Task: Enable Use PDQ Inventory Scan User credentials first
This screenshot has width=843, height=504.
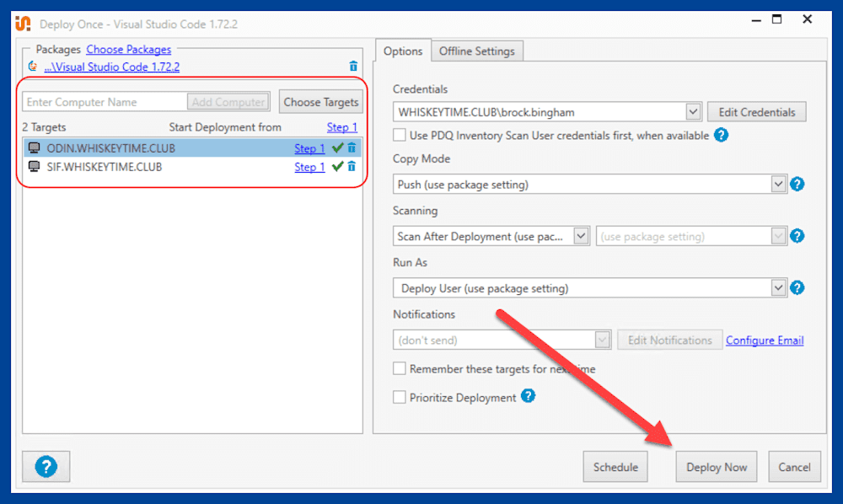Action: (399, 135)
